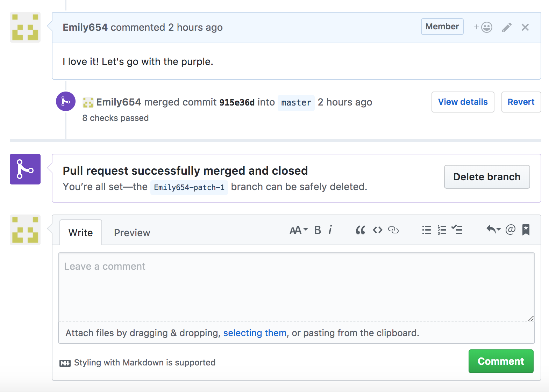The height and width of the screenshot is (392, 549).
Task: Open the header text size dropdown
Action: [x=299, y=230]
